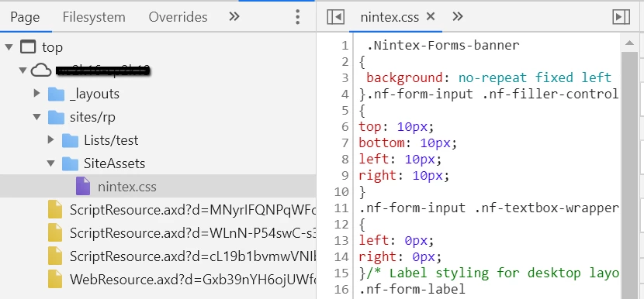
Task: Select the _layouts folder label
Action: (95, 95)
